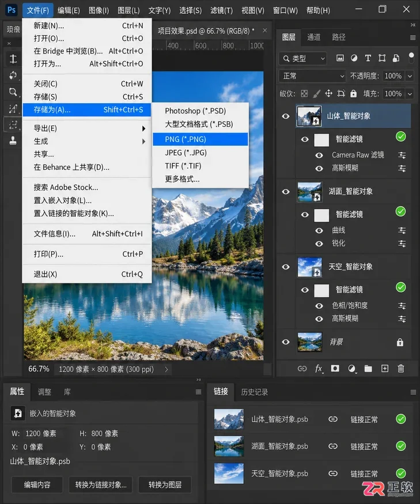Hide the 湖面_智能对象 layer
This screenshot has width=420, height=504.
[x=286, y=192]
